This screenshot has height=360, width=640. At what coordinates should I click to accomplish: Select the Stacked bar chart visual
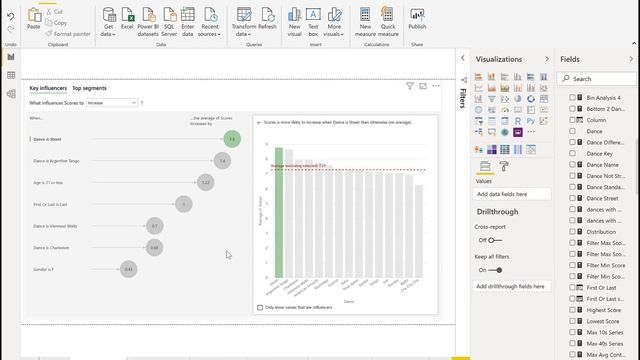click(x=478, y=77)
